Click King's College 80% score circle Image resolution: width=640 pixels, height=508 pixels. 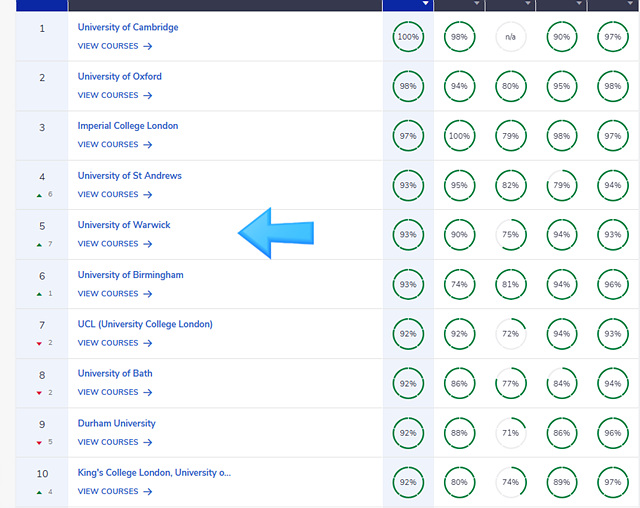click(459, 482)
